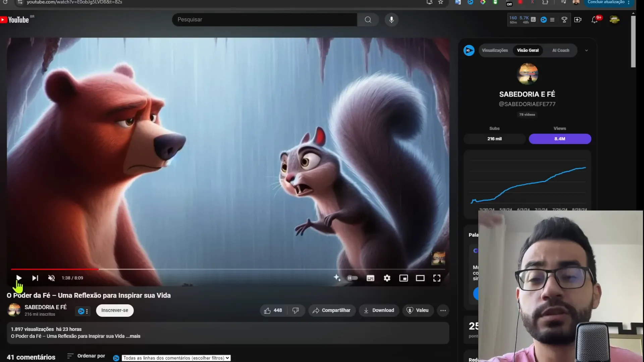Open the Create video icon

(x=578, y=20)
